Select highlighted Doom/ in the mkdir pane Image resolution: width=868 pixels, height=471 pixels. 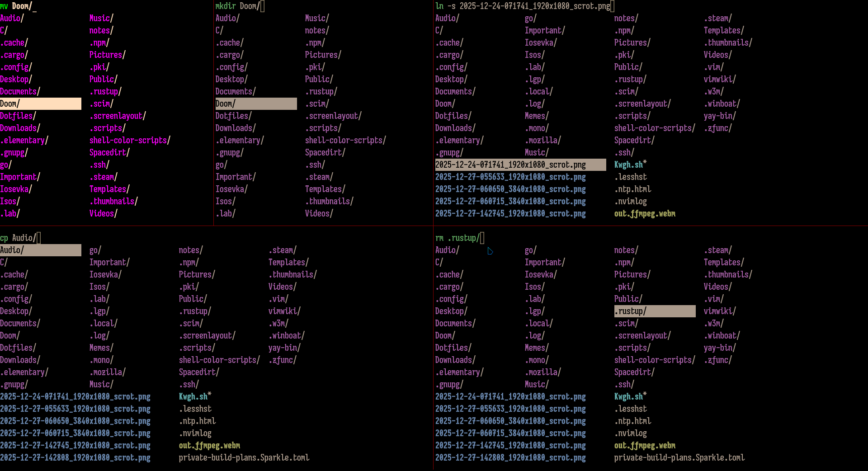tap(256, 104)
